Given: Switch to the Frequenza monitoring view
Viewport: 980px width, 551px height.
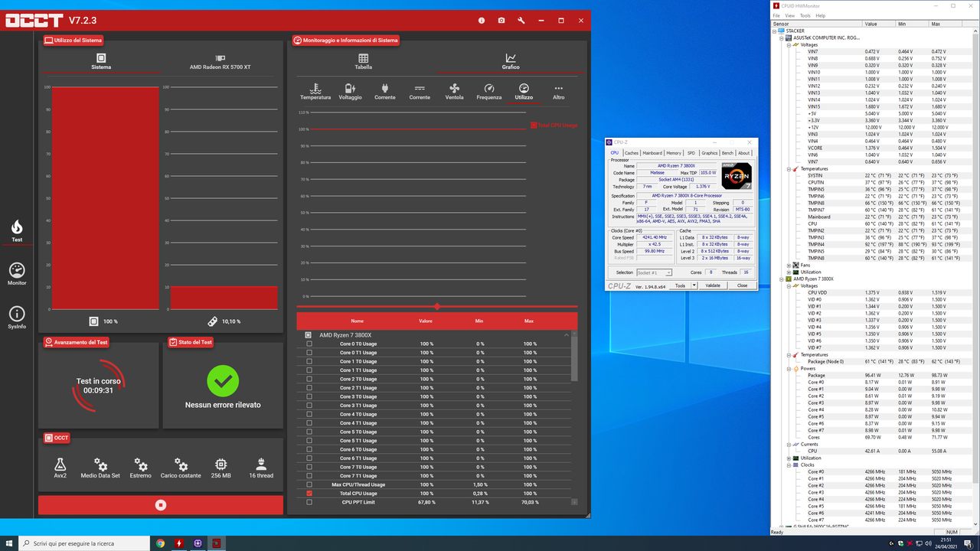Looking at the screenshot, I should coord(488,90).
